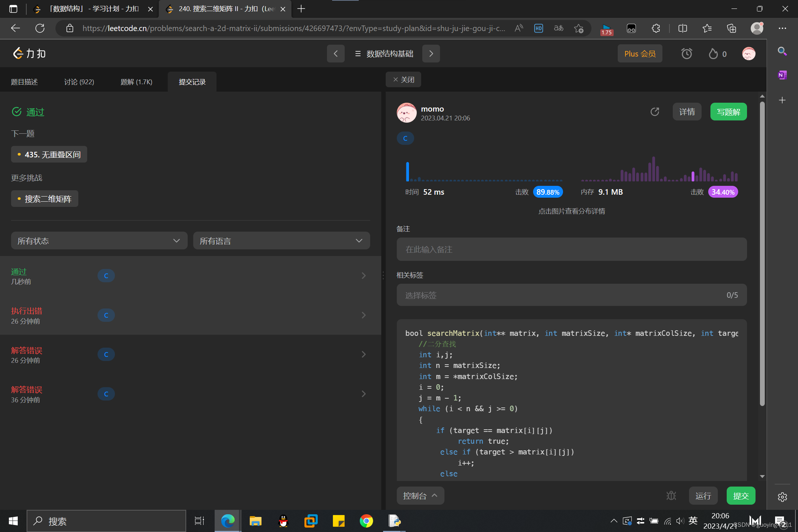Switch to the 题解 (1.7K) tab
Viewport: 798px width, 532px height.
click(136, 82)
